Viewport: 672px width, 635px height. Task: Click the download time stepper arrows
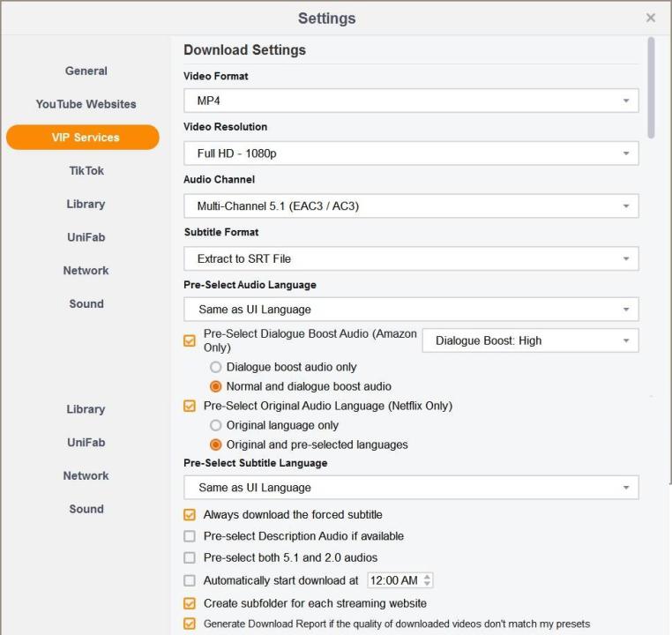(428, 580)
